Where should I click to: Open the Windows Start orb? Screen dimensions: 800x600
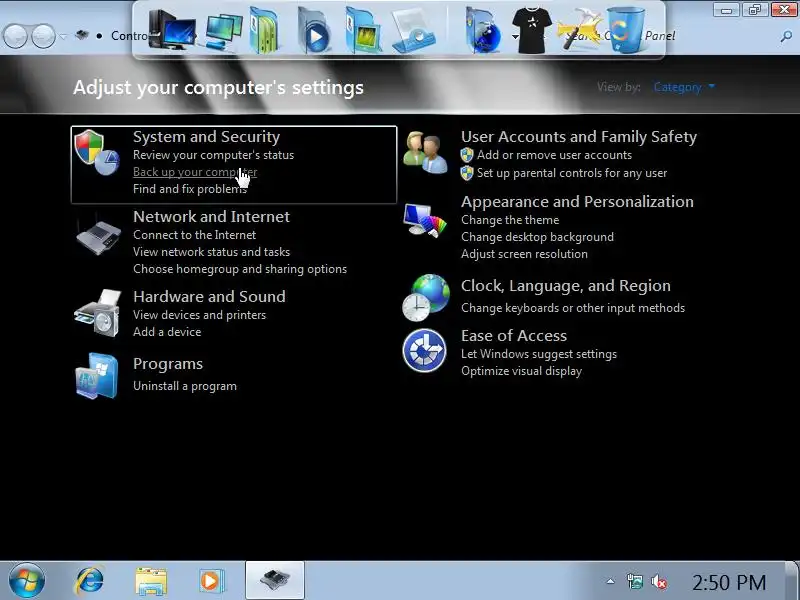point(27,581)
